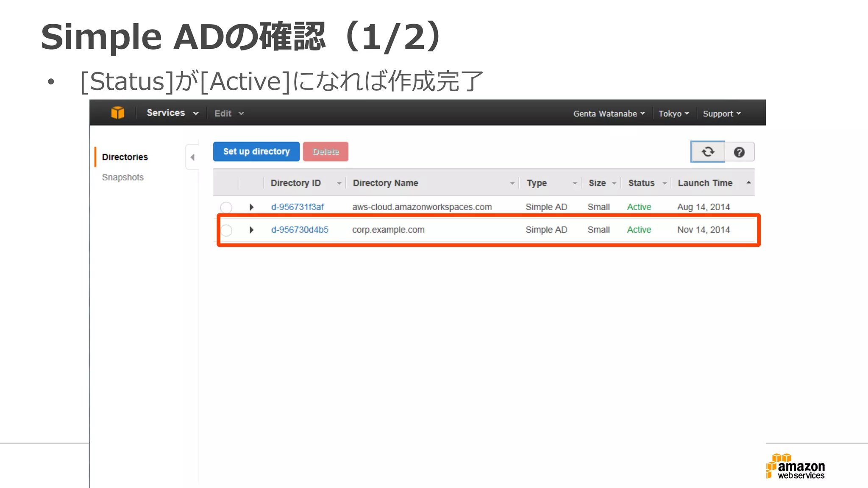
Task: Open Directory Name column filter arrow
Action: 512,183
